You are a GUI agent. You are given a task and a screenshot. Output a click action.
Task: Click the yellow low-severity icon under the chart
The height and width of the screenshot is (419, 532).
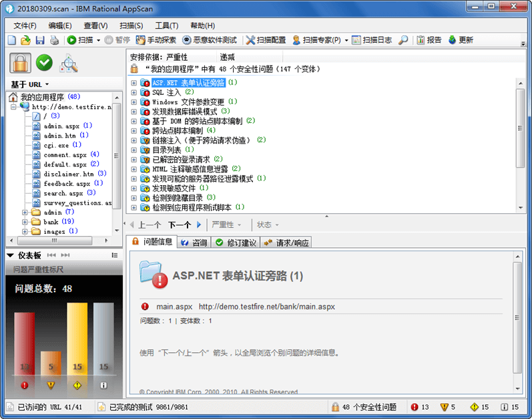[77, 386]
